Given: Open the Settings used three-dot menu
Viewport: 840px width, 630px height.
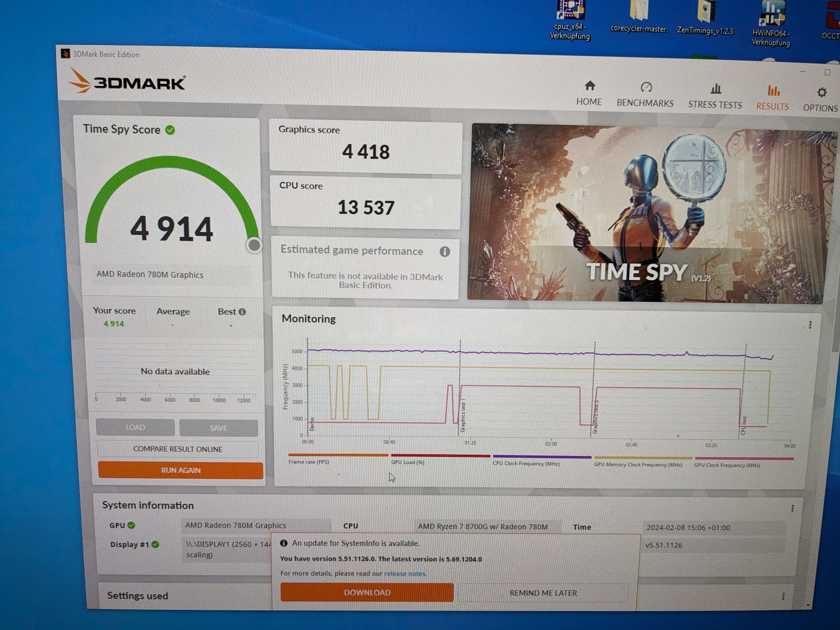Looking at the screenshot, I should (x=783, y=597).
